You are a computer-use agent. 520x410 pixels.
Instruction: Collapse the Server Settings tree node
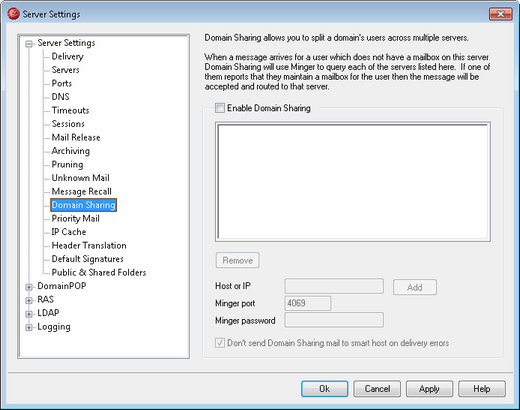tap(29, 44)
